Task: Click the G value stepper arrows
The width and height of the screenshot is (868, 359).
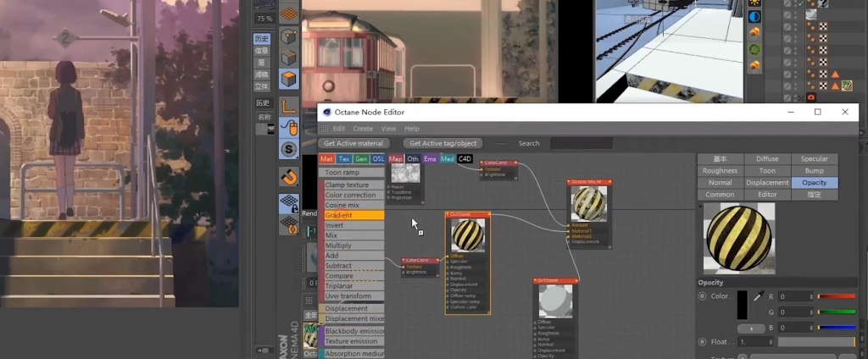Action: pos(811,312)
